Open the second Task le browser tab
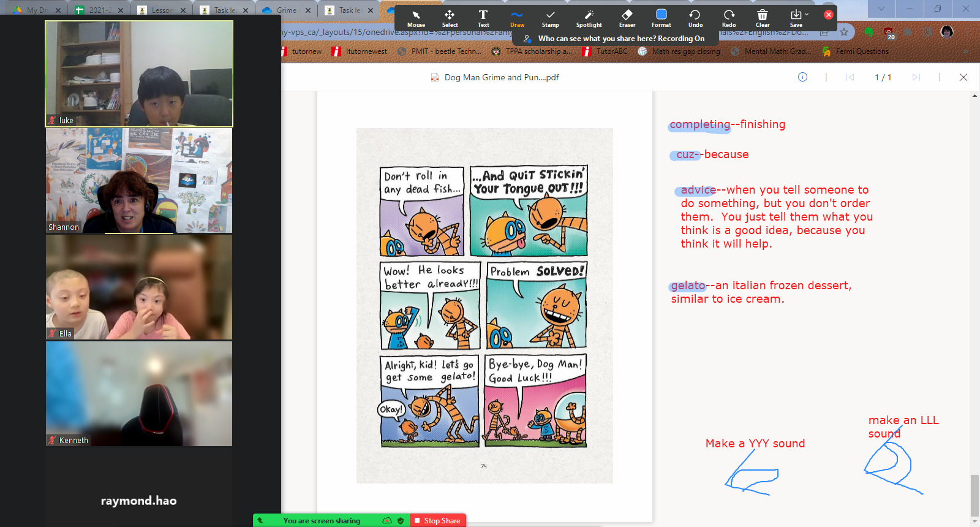This screenshot has height=527, width=980. tap(348, 10)
